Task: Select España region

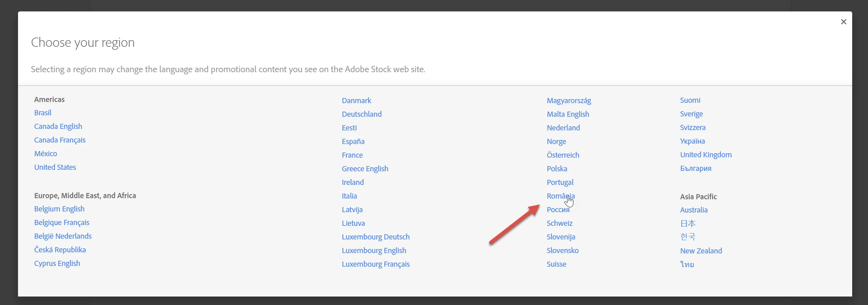Action: [353, 141]
